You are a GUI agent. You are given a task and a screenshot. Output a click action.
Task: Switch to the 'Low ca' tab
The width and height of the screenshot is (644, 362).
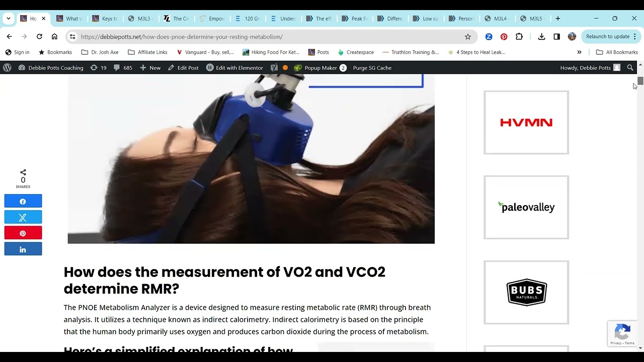point(426,19)
